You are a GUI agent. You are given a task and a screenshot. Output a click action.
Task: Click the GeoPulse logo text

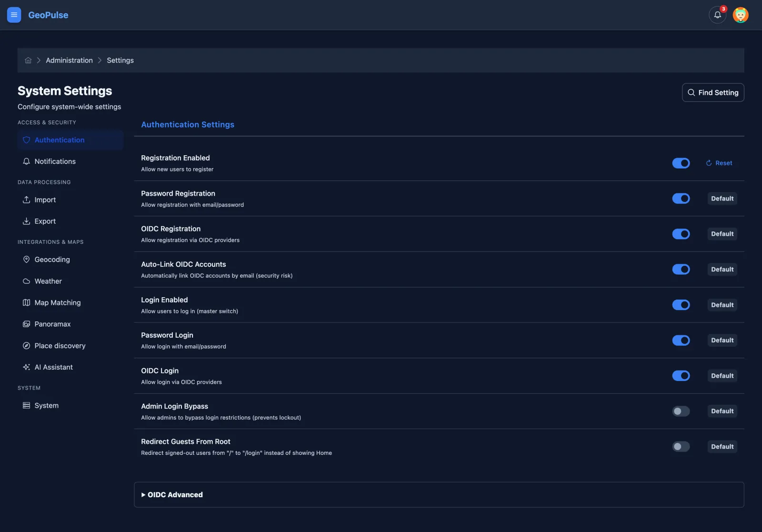coord(48,15)
